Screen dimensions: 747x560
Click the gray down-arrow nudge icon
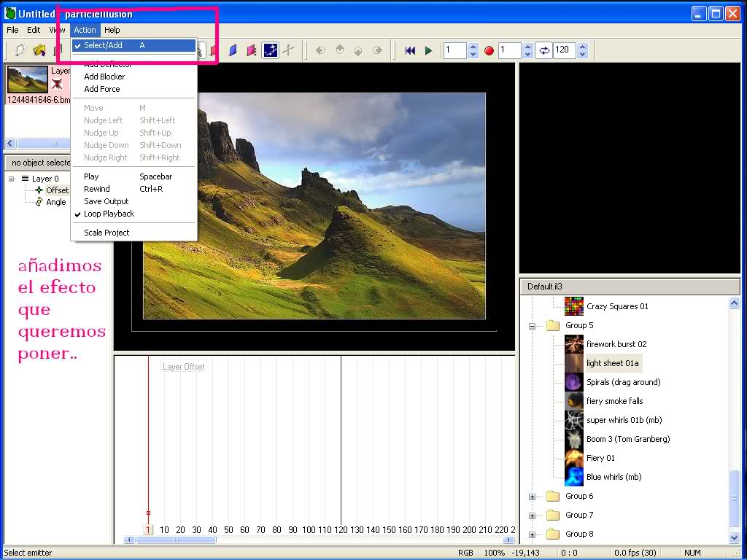(x=358, y=50)
